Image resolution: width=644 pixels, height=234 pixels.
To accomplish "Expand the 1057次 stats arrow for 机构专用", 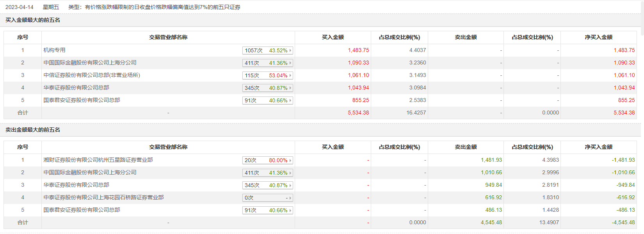I will pyautogui.click(x=290, y=51).
